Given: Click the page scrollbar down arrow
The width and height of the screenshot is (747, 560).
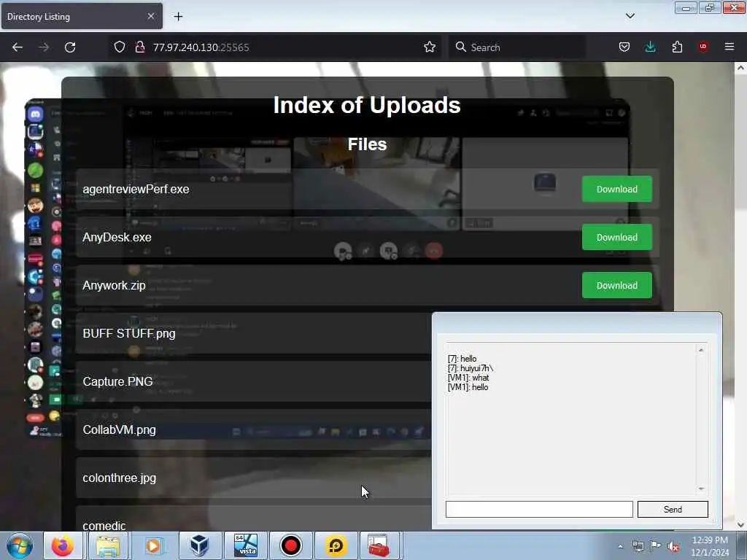Looking at the screenshot, I should tap(740, 525).
